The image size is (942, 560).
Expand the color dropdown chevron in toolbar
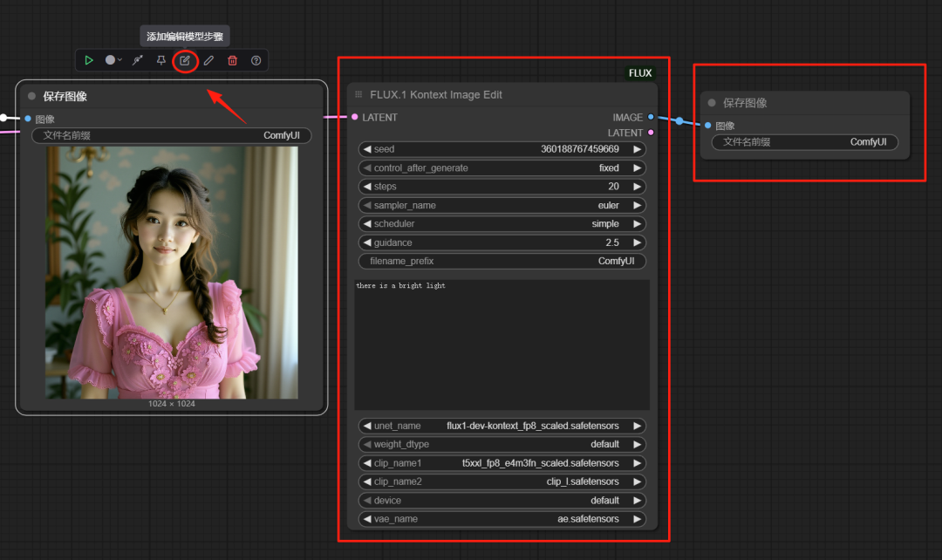click(x=120, y=60)
